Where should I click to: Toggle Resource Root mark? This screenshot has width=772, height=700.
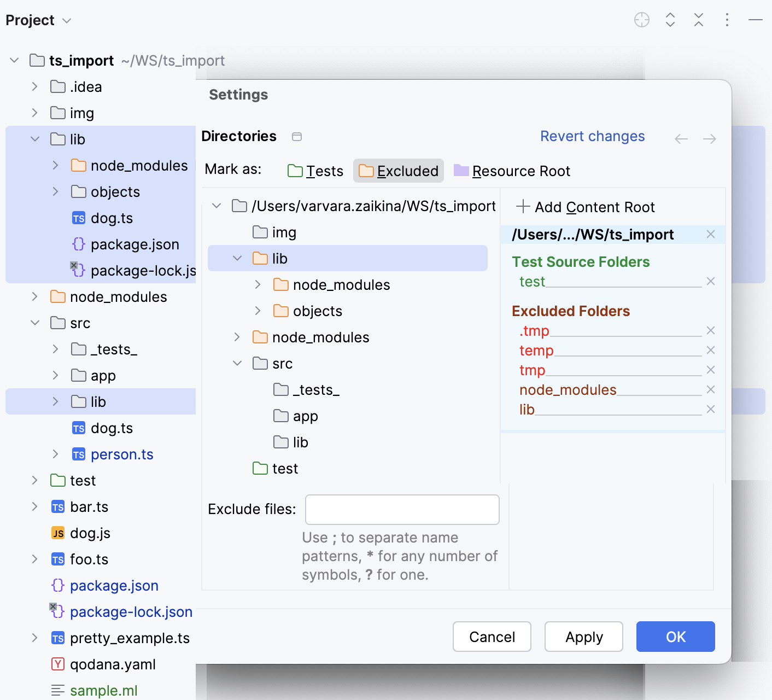point(511,171)
